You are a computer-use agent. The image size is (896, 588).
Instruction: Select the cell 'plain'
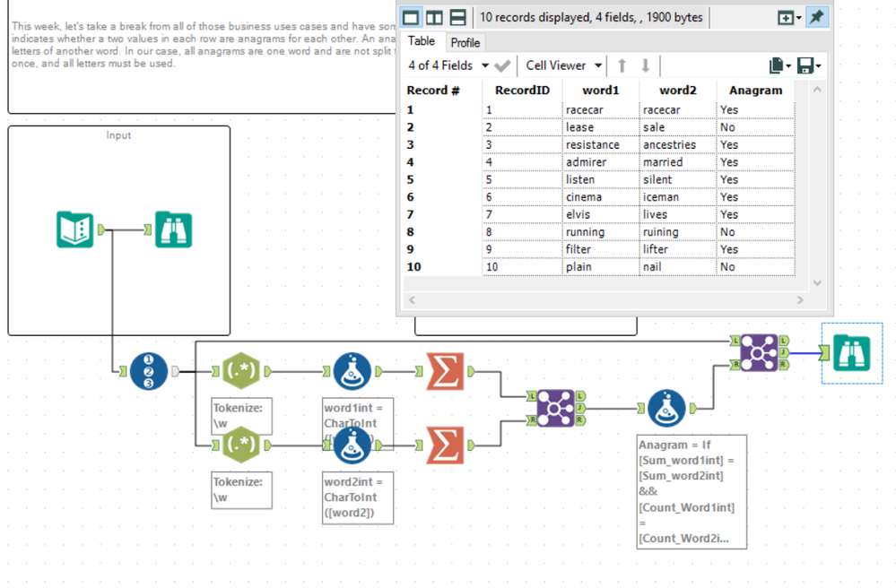[x=601, y=266]
